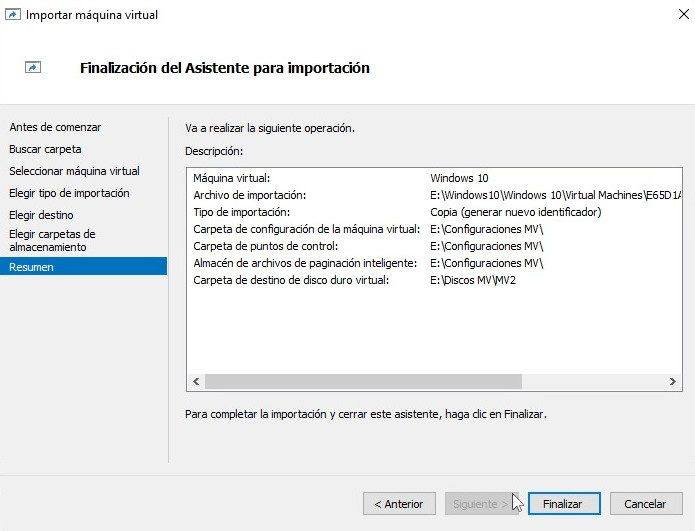Image resolution: width=695 pixels, height=531 pixels.
Task: Switch to the Elegir destino step
Action: point(41,215)
